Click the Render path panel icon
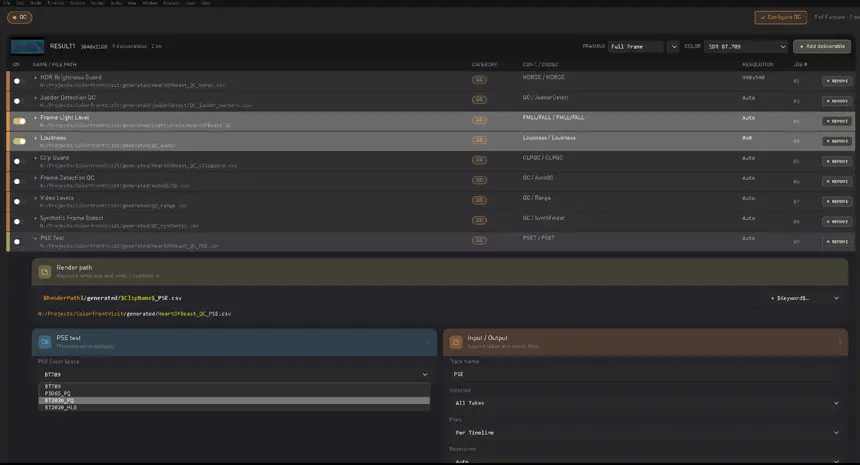 [44, 271]
